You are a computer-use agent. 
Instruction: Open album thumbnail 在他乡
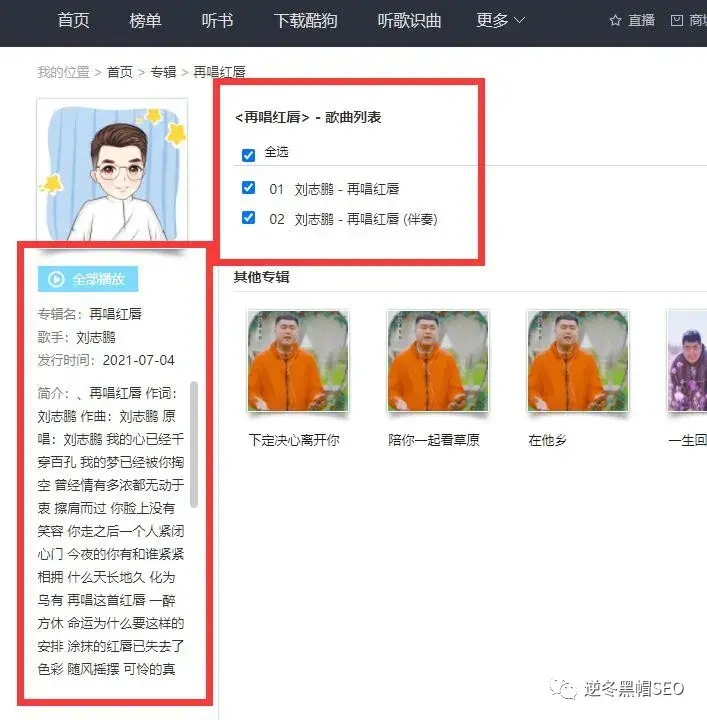[578, 360]
